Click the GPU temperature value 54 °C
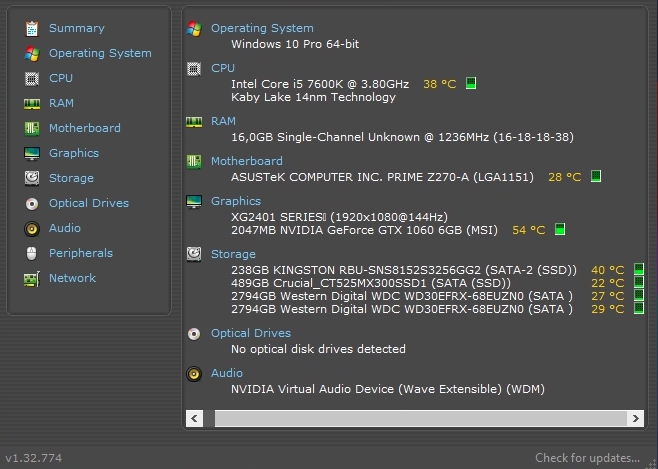This screenshot has width=658, height=469. coord(529,230)
